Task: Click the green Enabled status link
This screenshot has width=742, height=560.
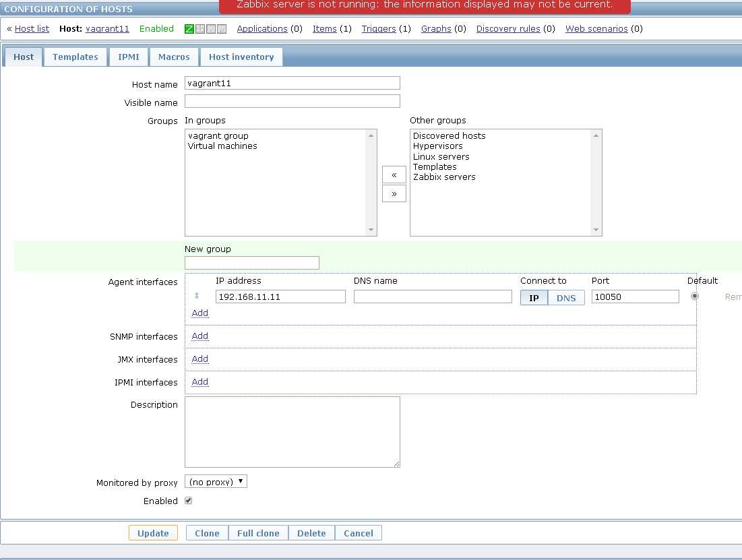Action: pyautogui.click(x=156, y=29)
